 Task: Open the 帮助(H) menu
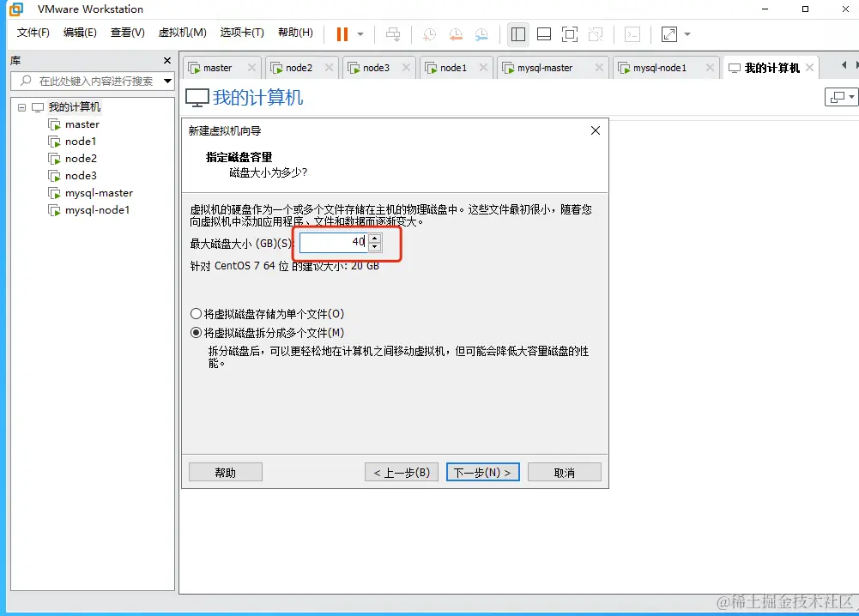(295, 33)
